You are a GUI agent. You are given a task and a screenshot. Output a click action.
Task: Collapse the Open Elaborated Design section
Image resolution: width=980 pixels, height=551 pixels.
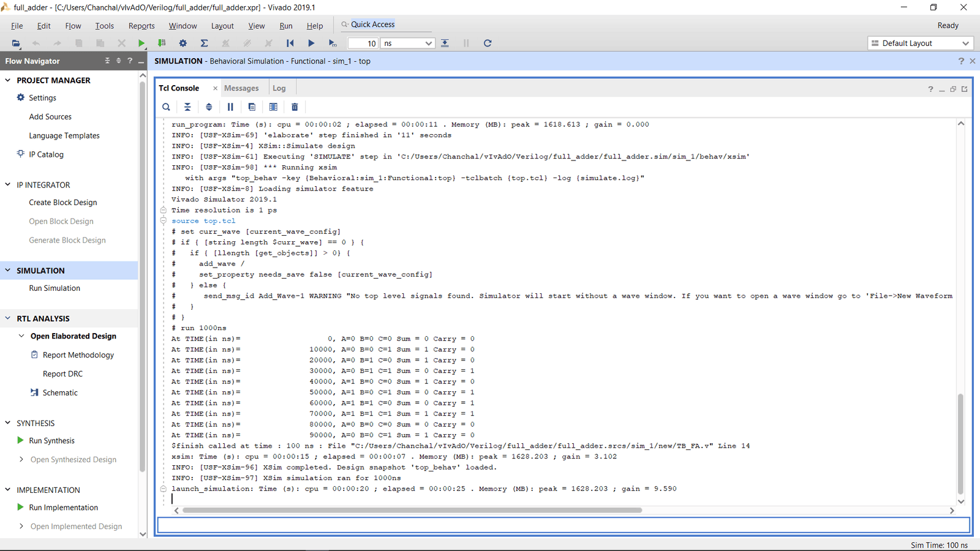(x=21, y=335)
